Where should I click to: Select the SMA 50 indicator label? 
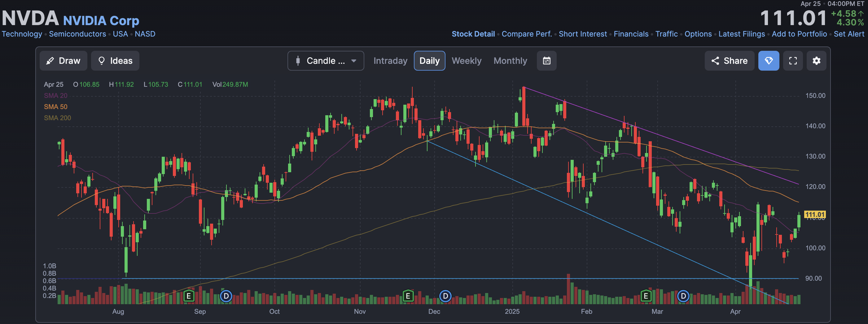(x=55, y=107)
